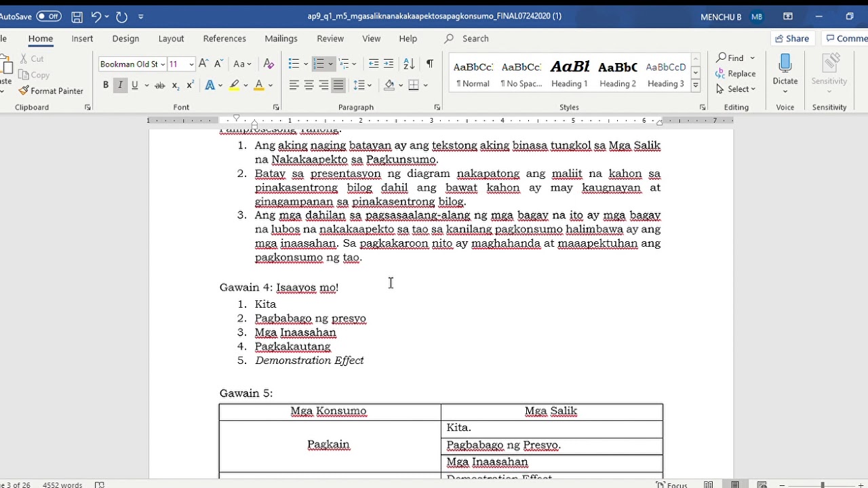Image resolution: width=868 pixels, height=488 pixels.
Task: Expand the Styles gallery More arrow
Action: [696, 85]
